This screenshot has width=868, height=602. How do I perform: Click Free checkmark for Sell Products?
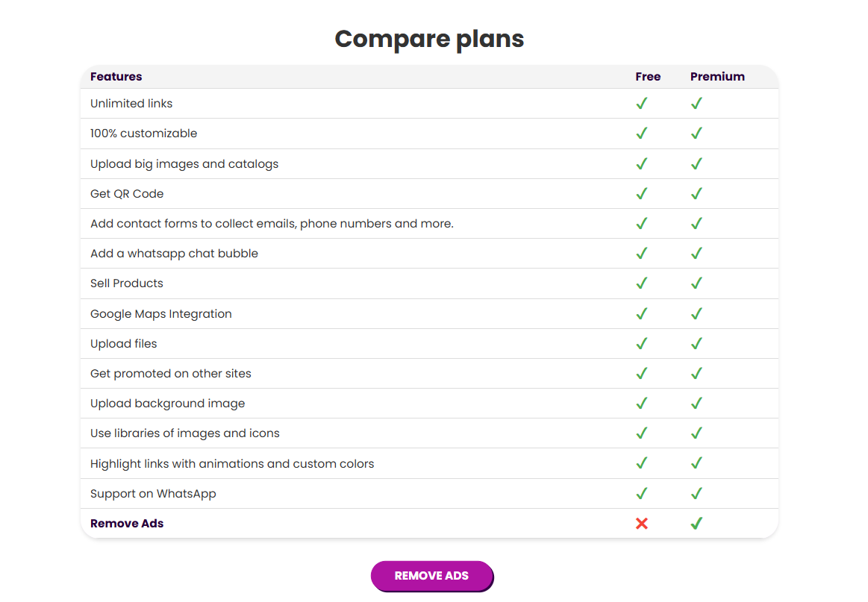[642, 283]
